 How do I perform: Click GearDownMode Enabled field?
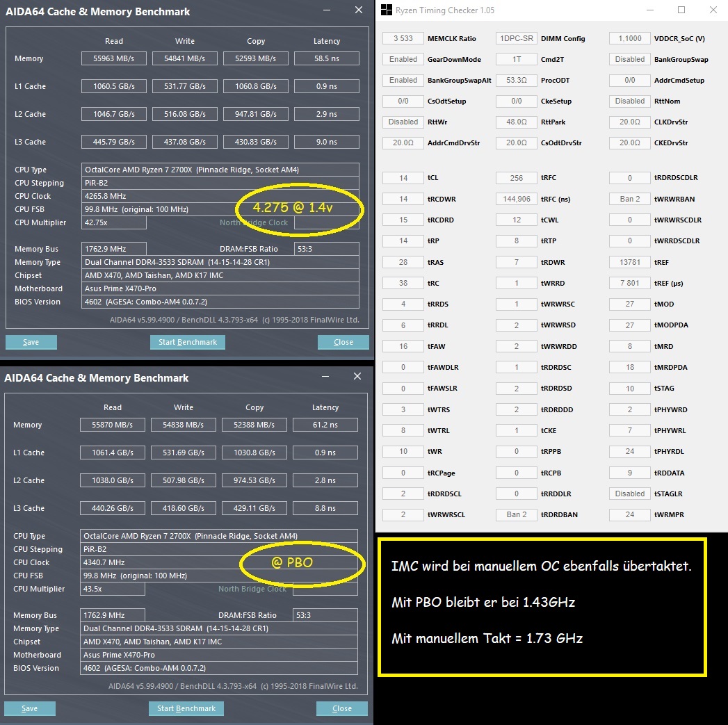[x=403, y=59]
